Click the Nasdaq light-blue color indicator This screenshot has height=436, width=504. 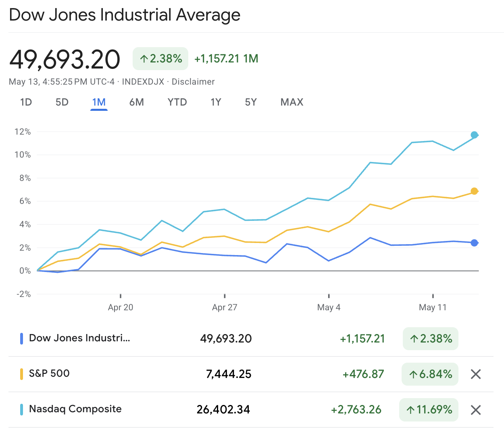[22, 409]
